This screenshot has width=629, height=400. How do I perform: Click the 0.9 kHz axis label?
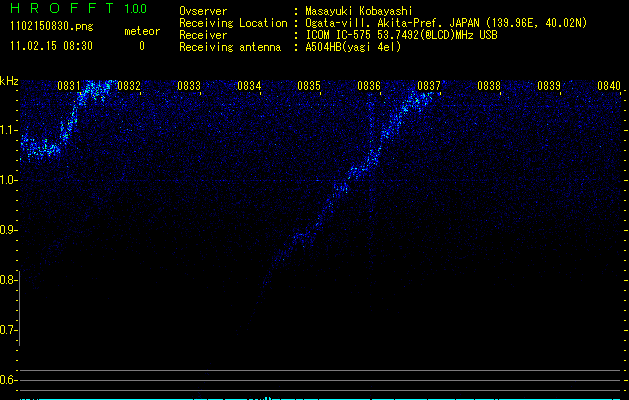click(x=8, y=230)
